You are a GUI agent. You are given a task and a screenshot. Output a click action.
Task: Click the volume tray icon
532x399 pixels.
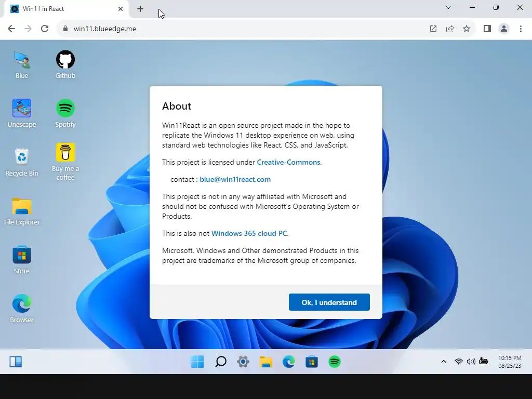click(x=471, y=362)
